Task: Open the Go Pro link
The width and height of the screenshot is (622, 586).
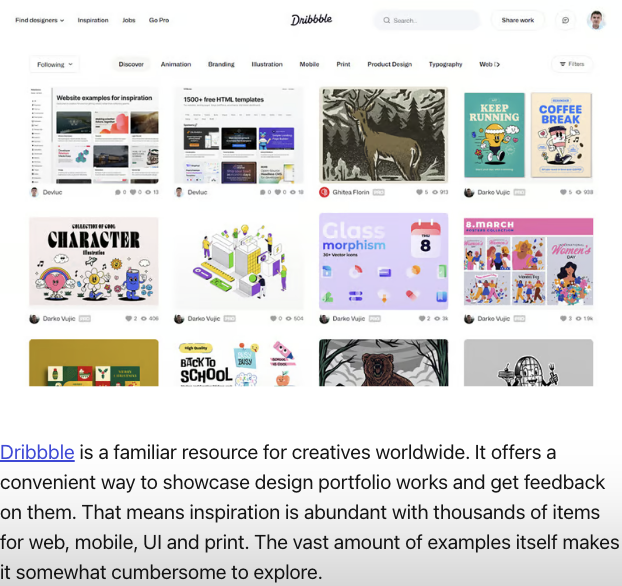Action: coord(159,20)
